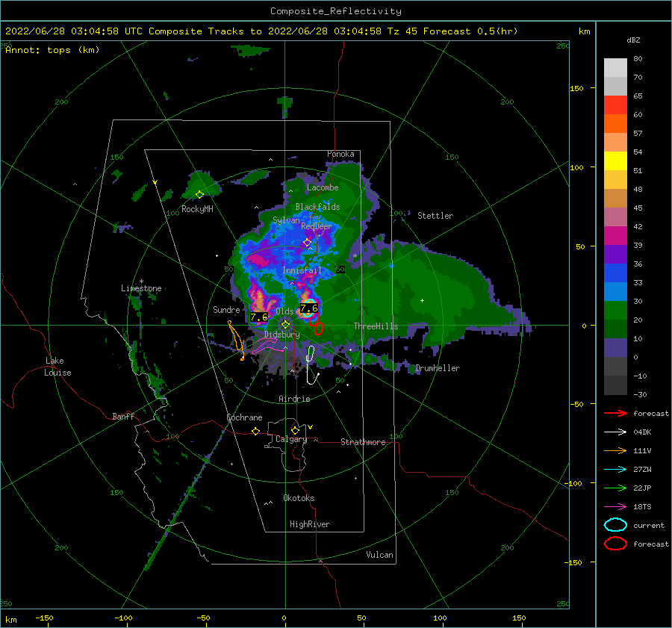Select the magenta 42 dBZ color swatch
The image size is (672, 628).
click(615, 235)
